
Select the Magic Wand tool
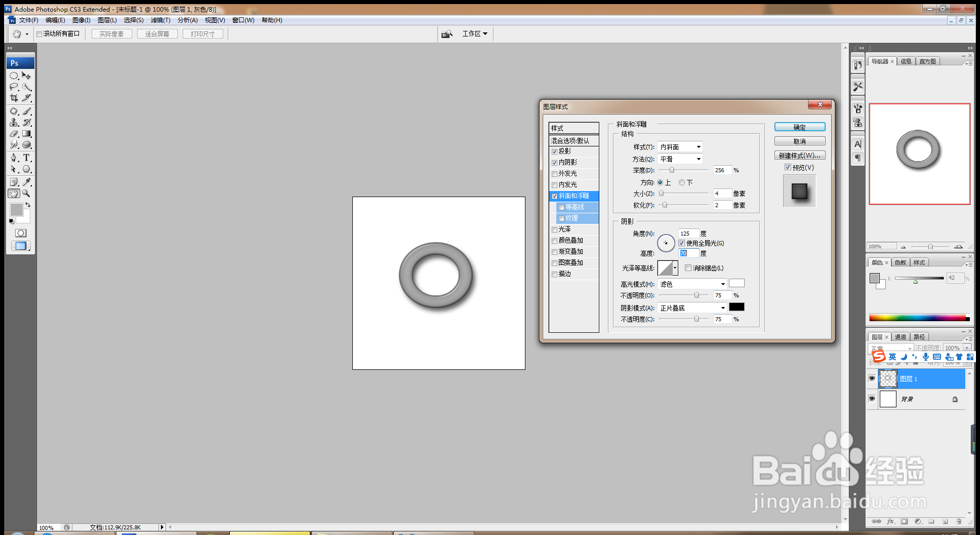pyautogui.click(x=27, y=87)
